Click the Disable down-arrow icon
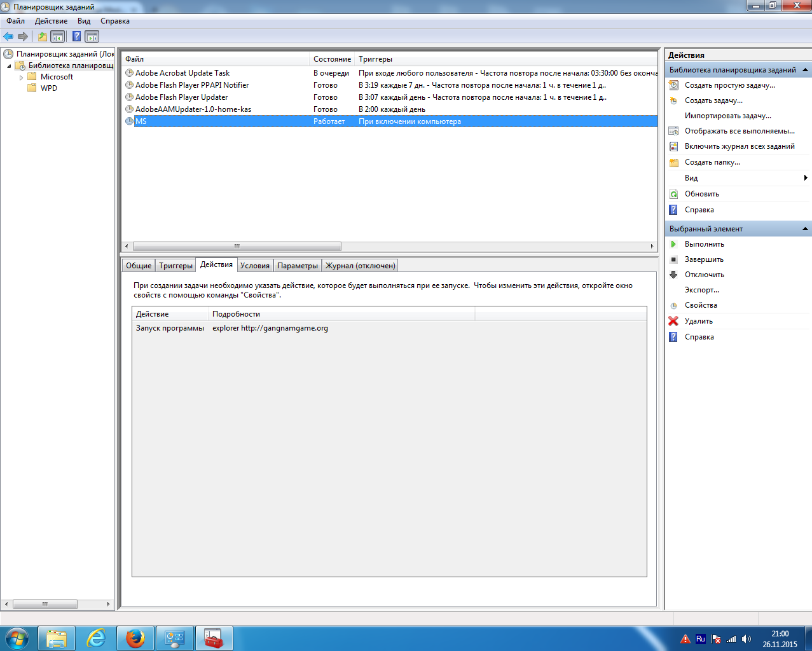The image size is (812, 651). coord(674,275)
